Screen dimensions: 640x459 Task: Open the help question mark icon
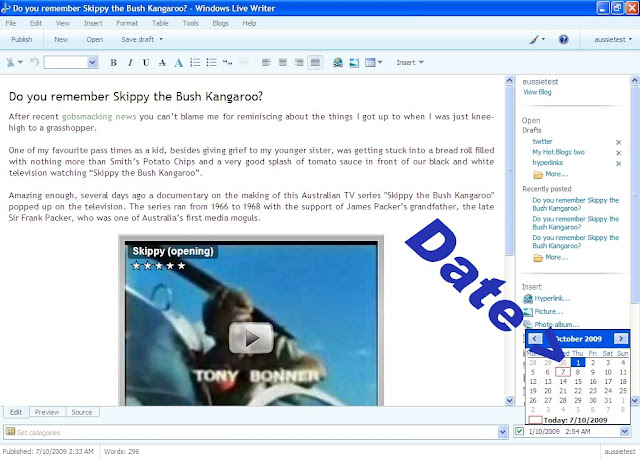[564, 40]
